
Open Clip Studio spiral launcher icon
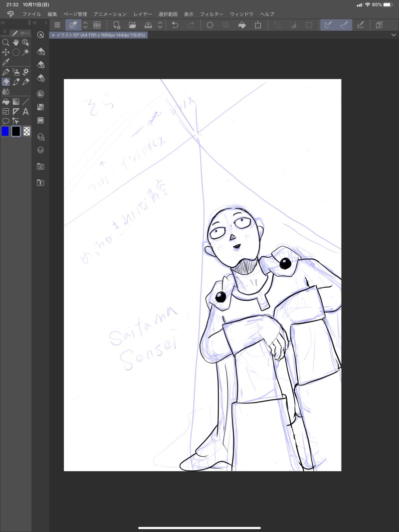tap(97, 25)
